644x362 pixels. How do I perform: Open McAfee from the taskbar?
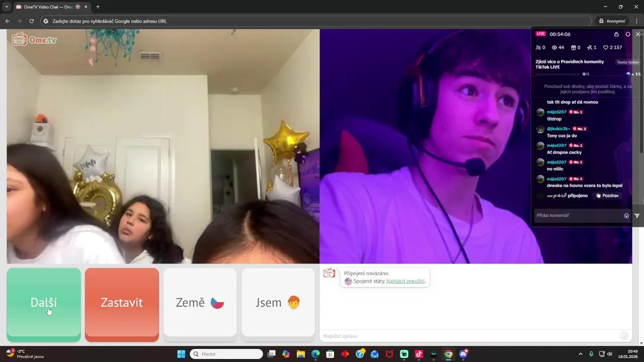coord(389,354)
